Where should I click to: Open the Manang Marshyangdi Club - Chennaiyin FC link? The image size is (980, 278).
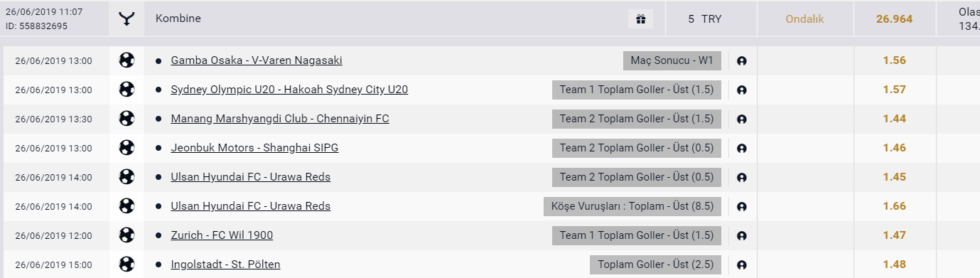pyautogui.click(x=280, y=119)
